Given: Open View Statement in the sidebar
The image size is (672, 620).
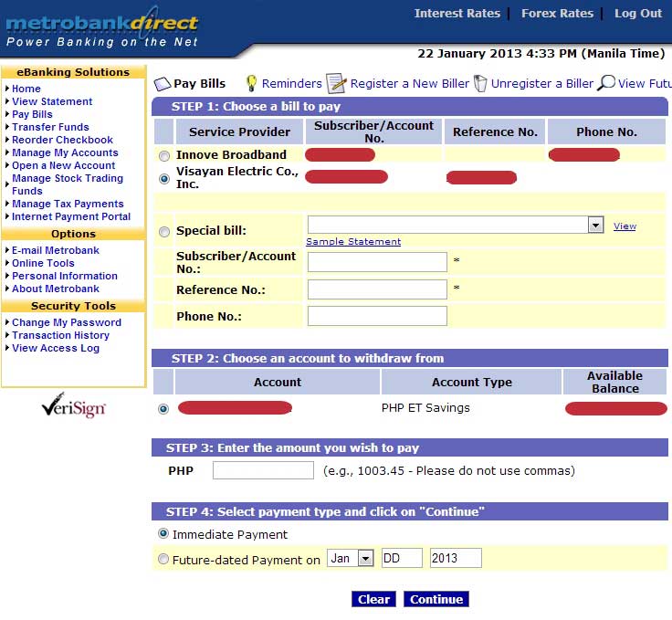Looking at the screenshot, I should pyautogui.click(x=52, y=101).
